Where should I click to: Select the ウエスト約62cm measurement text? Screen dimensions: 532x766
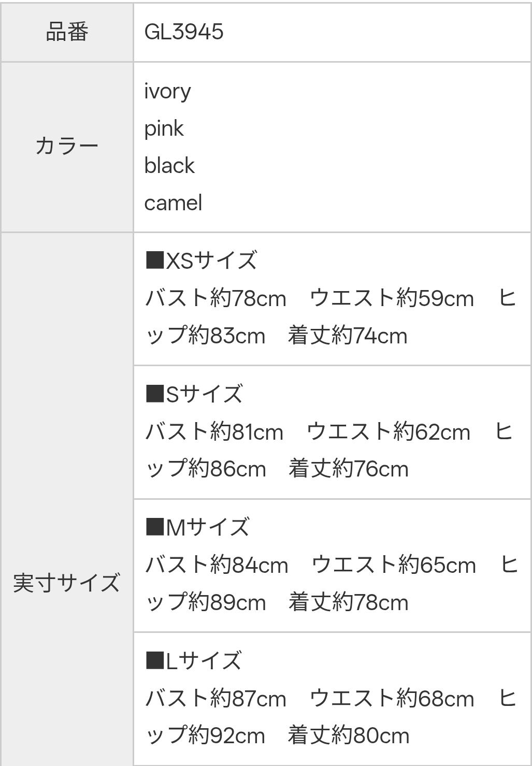[x=389, y=432]
